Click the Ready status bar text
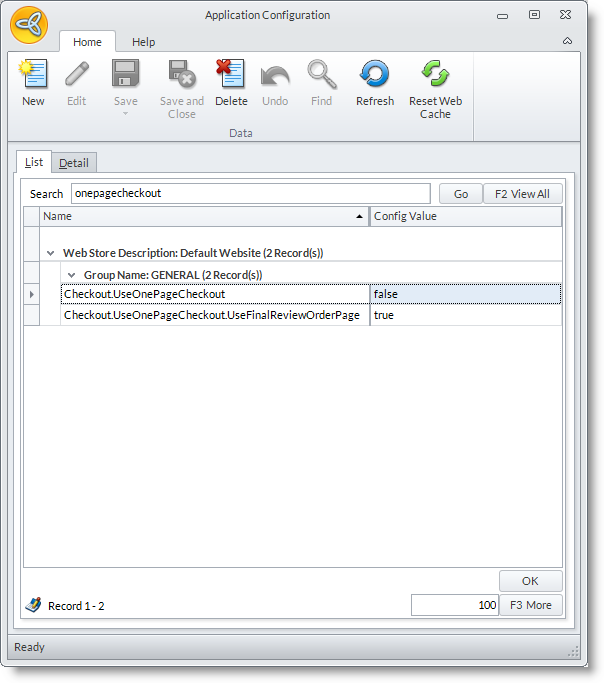The image size is (604, 683). [x=29, y=647]
